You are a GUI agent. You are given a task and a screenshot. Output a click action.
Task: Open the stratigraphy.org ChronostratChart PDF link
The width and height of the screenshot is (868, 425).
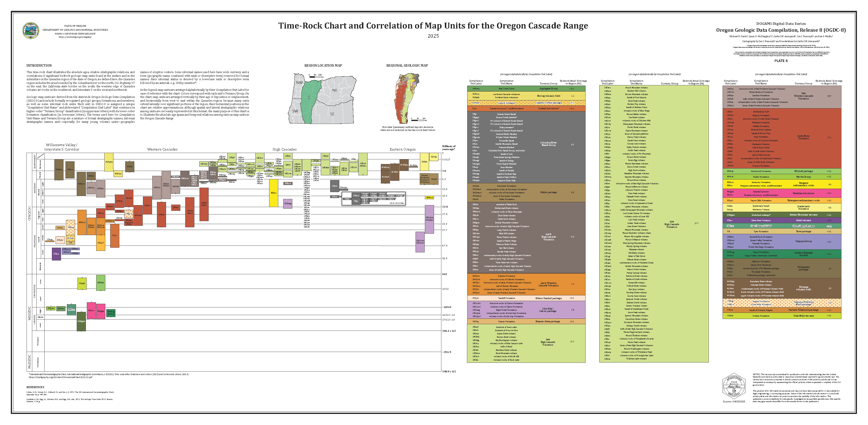pyautogui.click(x=61, y=377)
